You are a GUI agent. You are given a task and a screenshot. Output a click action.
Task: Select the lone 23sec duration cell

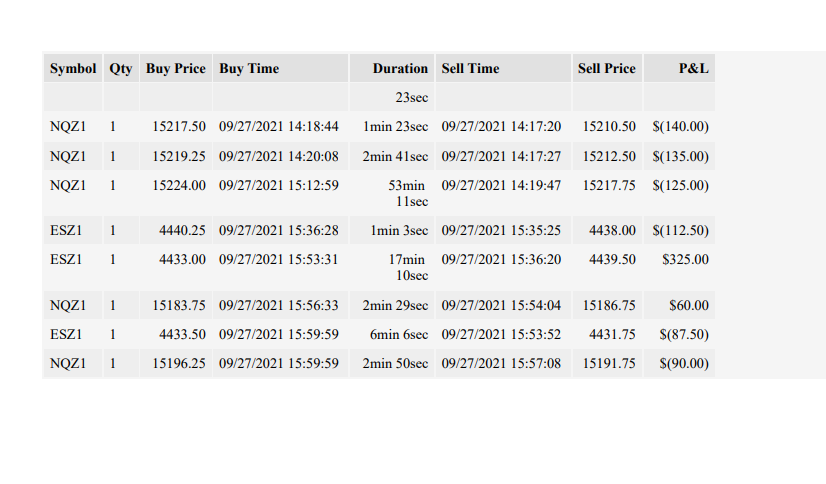point(392,97)
